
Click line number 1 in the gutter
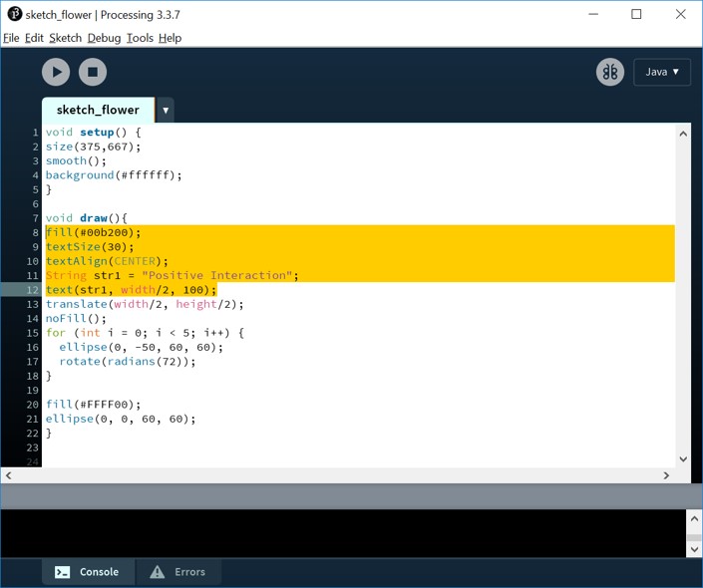tap(35, 133)
